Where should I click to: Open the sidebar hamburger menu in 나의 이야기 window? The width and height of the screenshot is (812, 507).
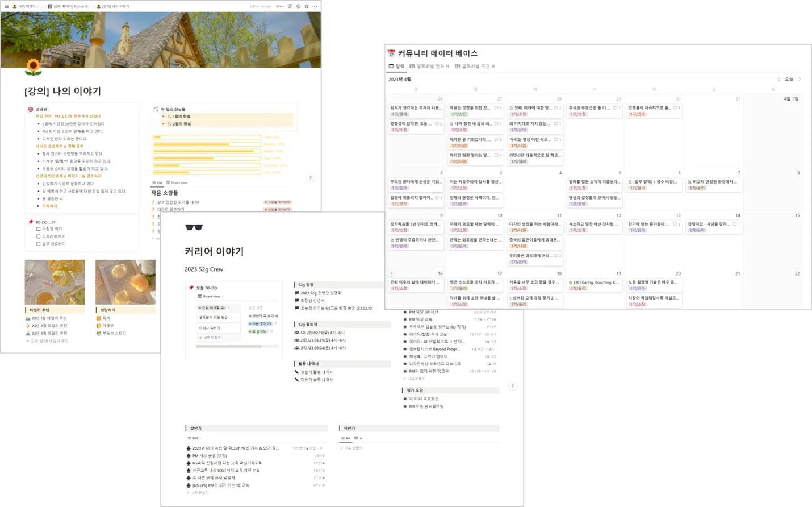(x=6, y=6)
